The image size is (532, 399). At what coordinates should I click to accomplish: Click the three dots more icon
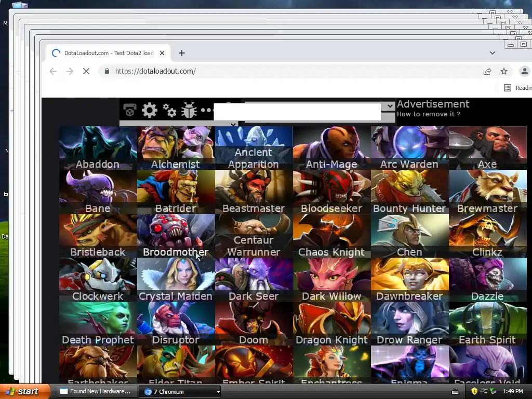(206, 110)
